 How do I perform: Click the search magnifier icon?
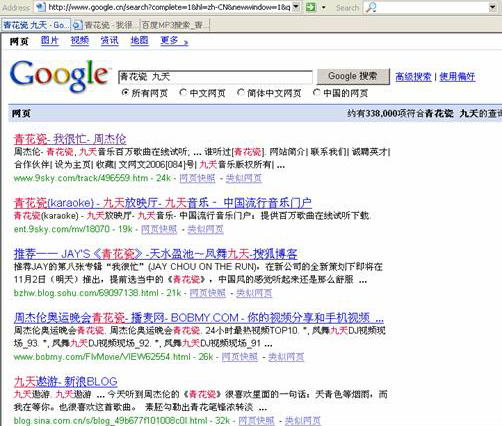click(x=371, y=7)
